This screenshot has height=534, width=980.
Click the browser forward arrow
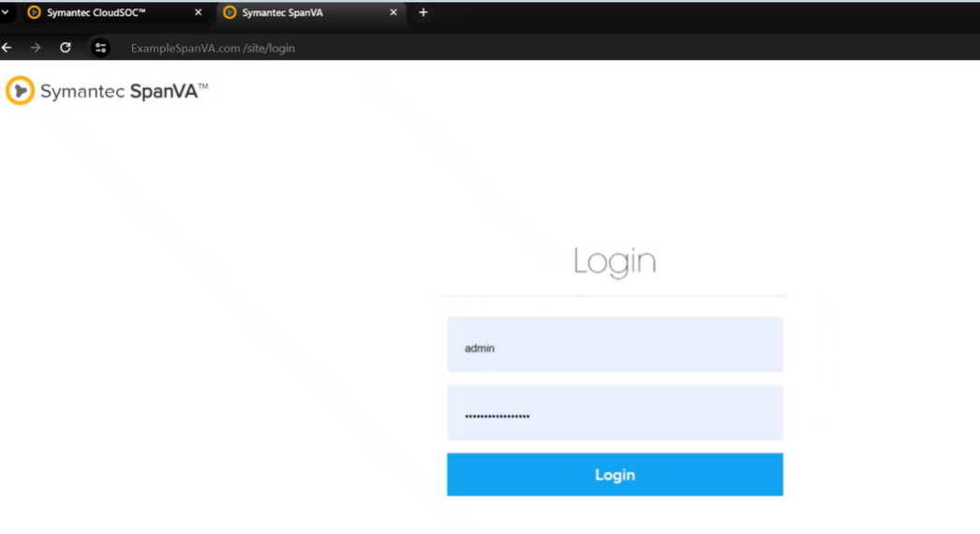coord(36,48)
